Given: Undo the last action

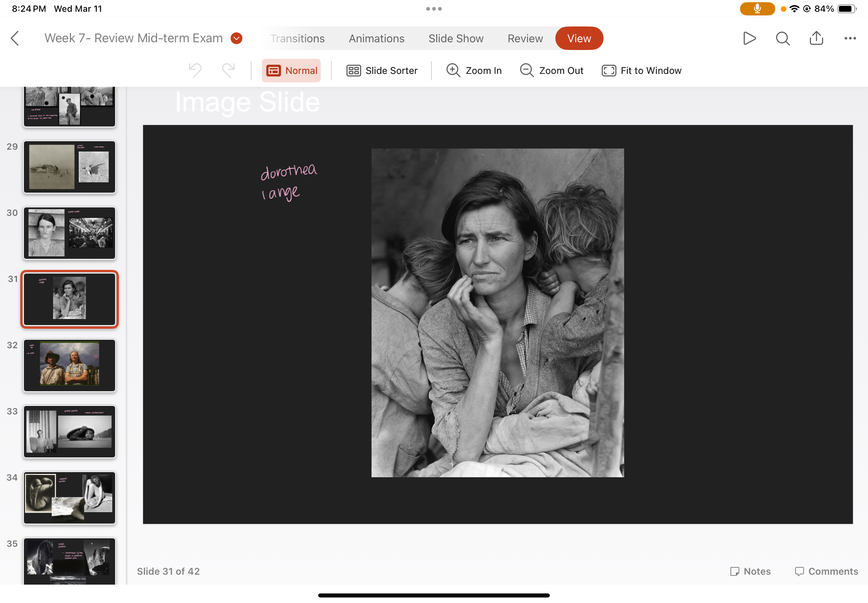Looking at the screenshot, I should tap(195, 70).
